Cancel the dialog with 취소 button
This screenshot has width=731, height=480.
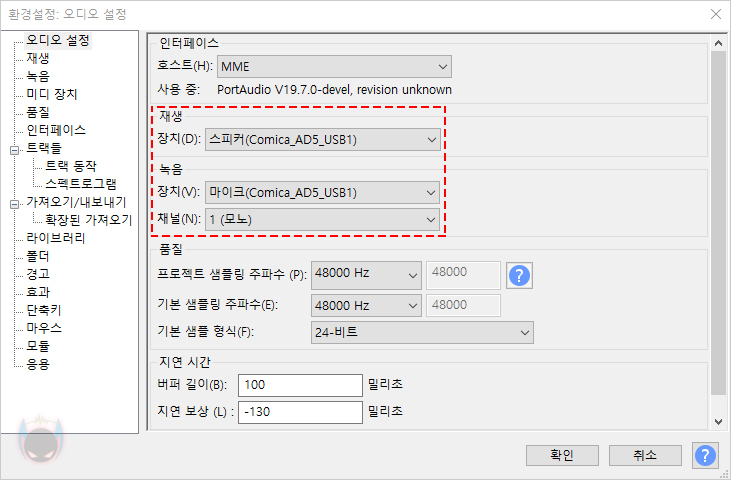(645, 455)
